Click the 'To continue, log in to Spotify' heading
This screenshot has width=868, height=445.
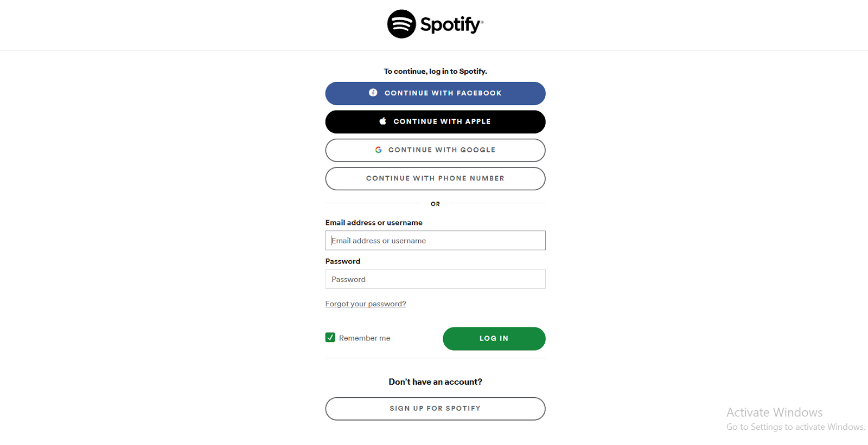pos(435,71)
